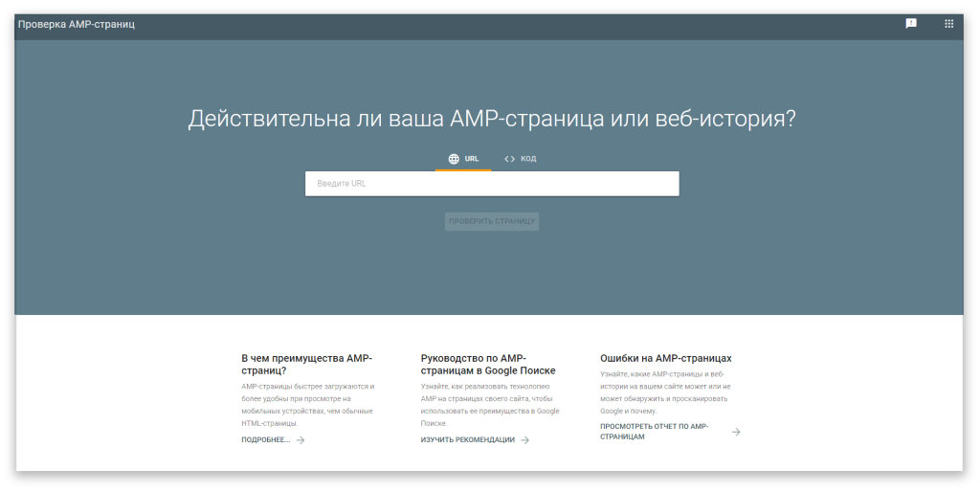Open the Google apps grid icon
The height and width of the screenshot is (492, 980).
pos(948,24)
